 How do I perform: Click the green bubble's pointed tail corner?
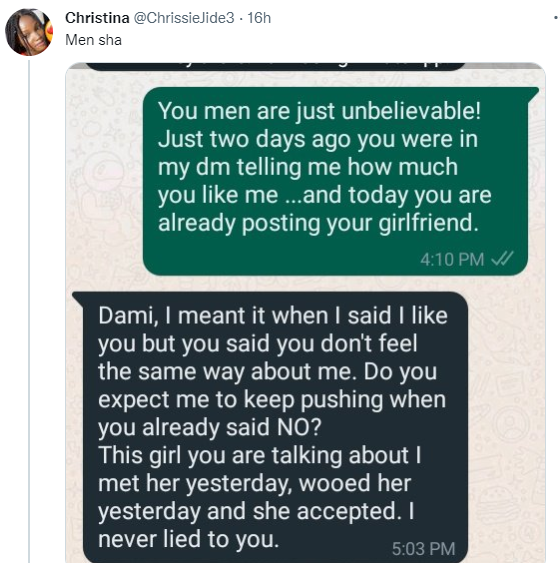point(533,93)
